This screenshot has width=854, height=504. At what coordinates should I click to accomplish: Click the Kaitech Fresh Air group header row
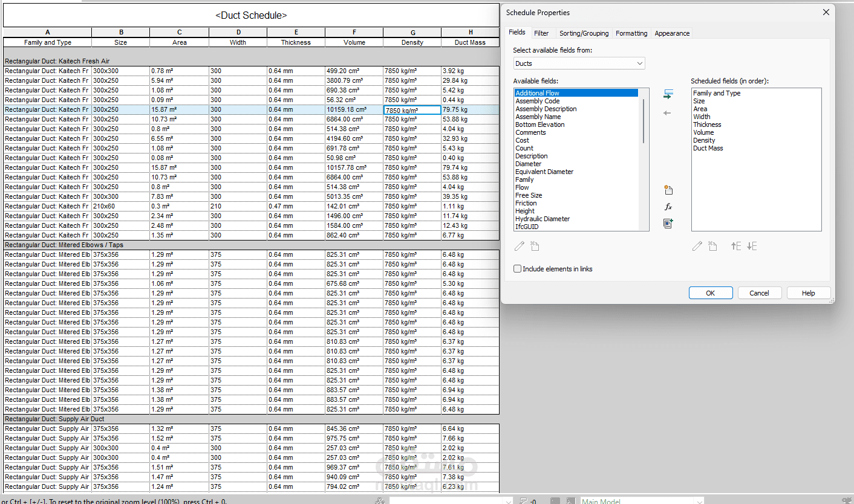[x=251, y=61]
